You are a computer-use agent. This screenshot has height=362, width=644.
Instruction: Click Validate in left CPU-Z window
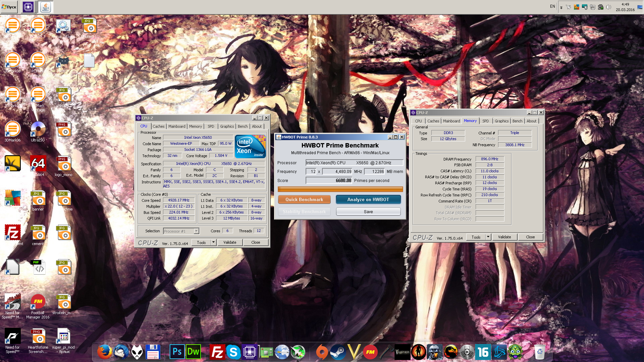230,242
